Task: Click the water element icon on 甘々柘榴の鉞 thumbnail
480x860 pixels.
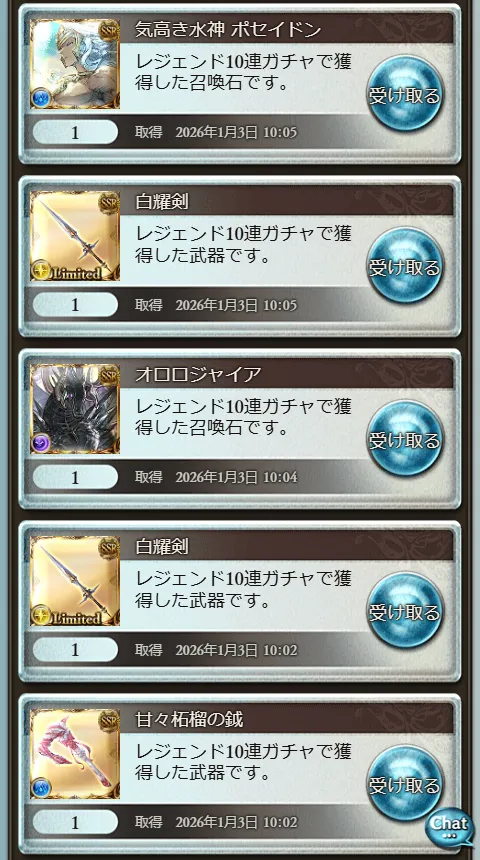Action: pyautogui.click(x=42, y=788)
